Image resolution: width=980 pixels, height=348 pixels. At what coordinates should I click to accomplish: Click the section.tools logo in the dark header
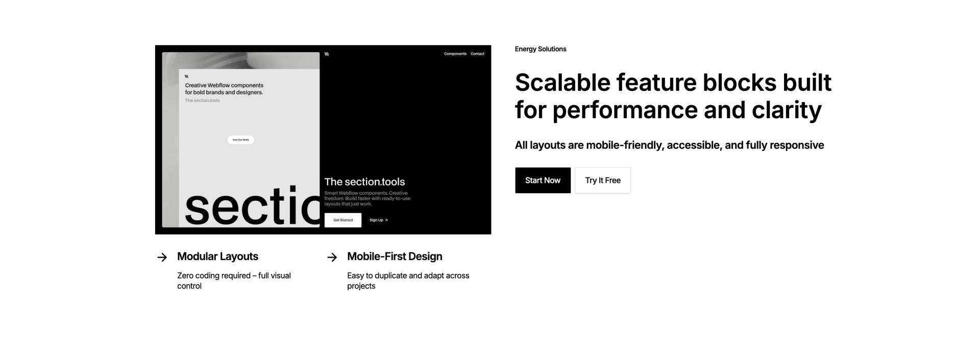(327, 53)
